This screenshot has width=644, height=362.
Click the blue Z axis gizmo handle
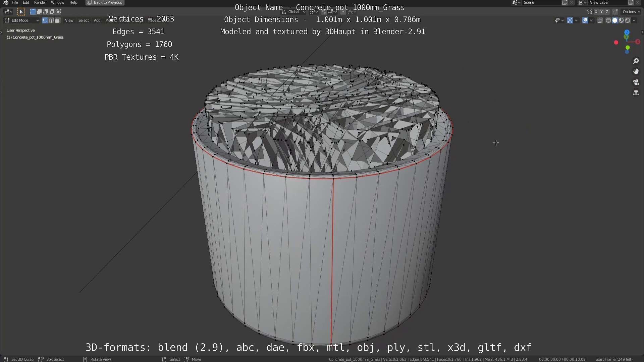click(x=627, y=32)
